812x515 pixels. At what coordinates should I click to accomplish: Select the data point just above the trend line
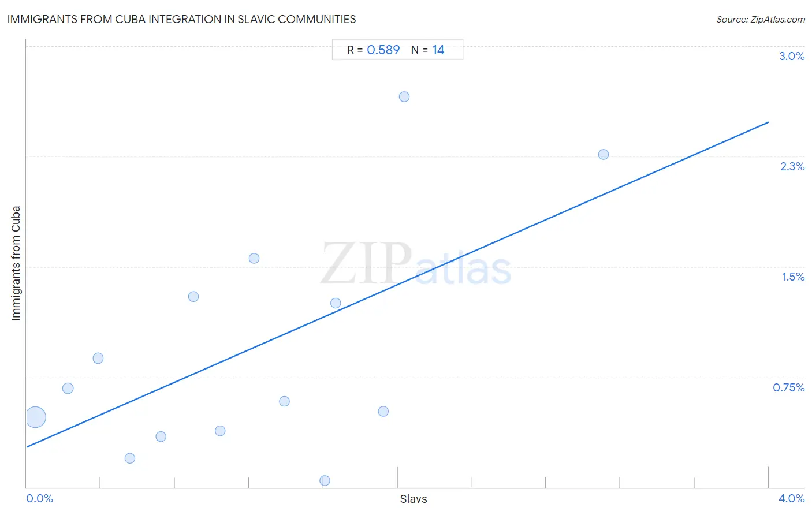pyautogui.click(x=336, y=303)
